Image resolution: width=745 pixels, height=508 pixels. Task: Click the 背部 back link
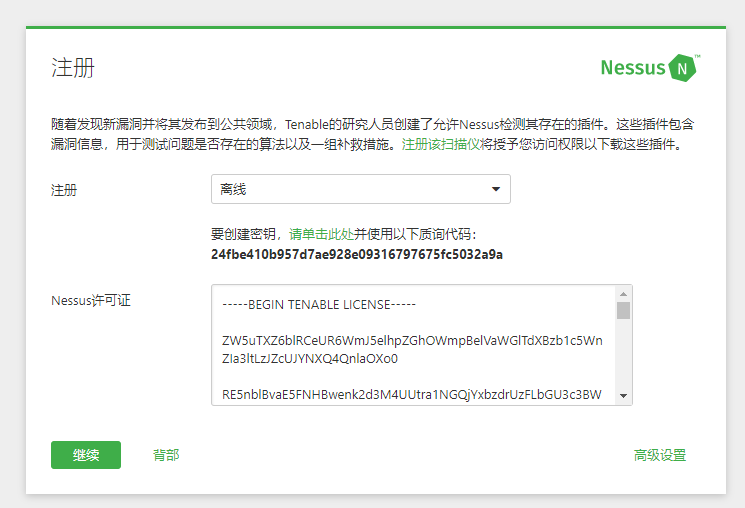[166, 455]
